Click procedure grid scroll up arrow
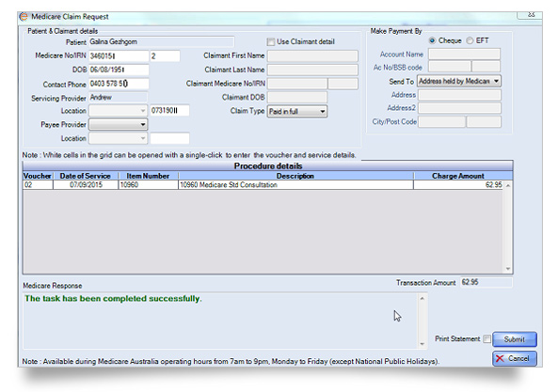This screenshot has width=558, height=392. click(508, 185)
